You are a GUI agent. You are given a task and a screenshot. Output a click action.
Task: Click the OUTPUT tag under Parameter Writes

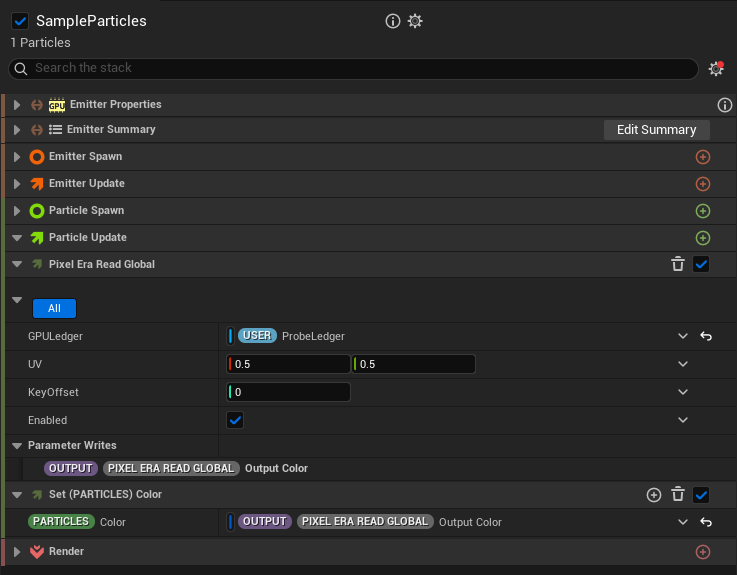[x=71, y=468]
